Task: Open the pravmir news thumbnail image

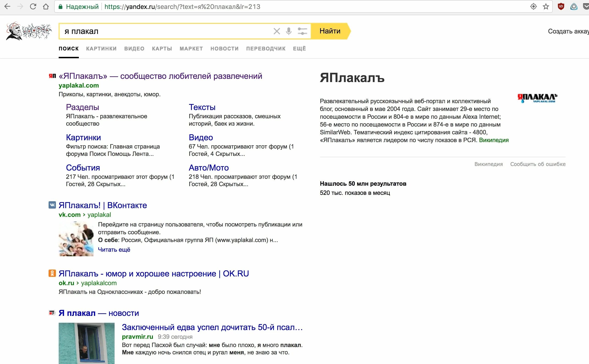Action: click(x=86, y=343)
